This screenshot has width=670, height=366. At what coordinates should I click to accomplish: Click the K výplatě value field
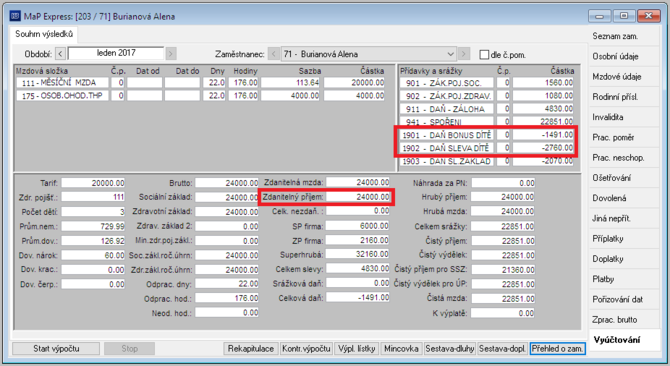(503, 313)
